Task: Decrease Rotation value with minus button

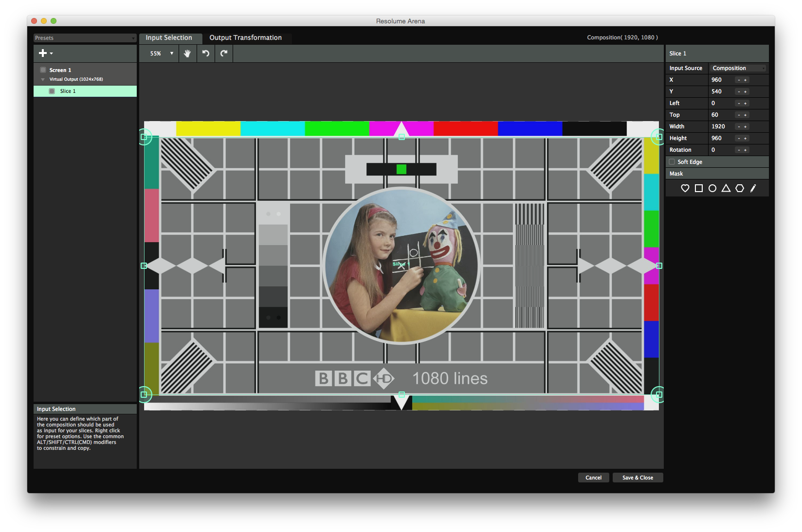Action: point(739,150)
